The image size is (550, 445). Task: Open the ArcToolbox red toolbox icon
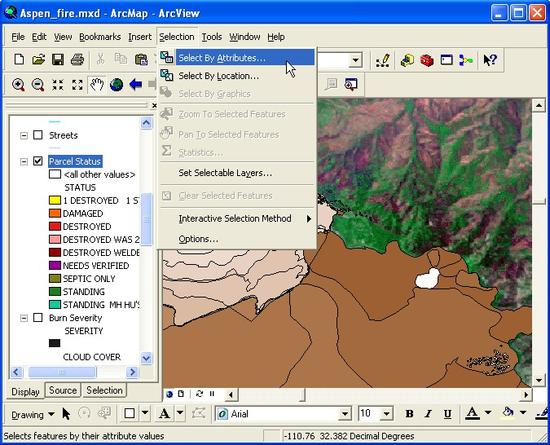(427, 60)
